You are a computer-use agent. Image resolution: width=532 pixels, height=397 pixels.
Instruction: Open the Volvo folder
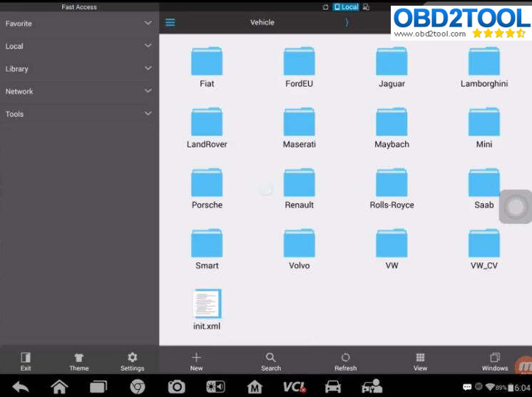(299, 249)
